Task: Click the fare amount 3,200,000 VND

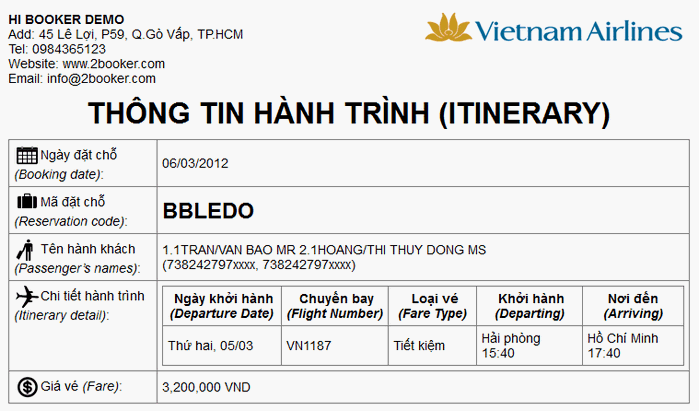Action: (x=206, y=387)
